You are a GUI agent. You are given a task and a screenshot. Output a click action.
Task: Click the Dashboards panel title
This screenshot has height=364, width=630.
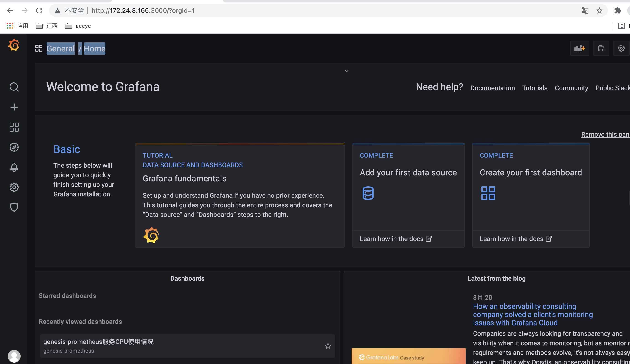click(187, 278)
